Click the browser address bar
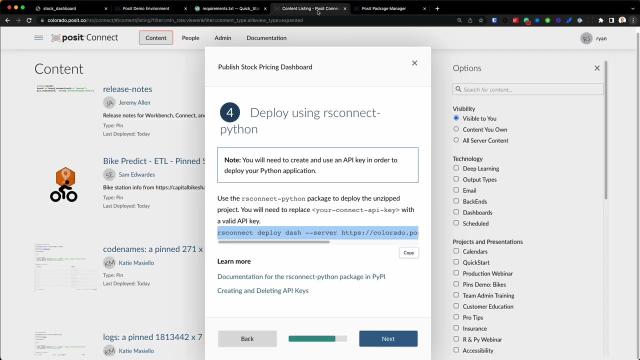Screen dimensions: 640x360 [245, 20]
